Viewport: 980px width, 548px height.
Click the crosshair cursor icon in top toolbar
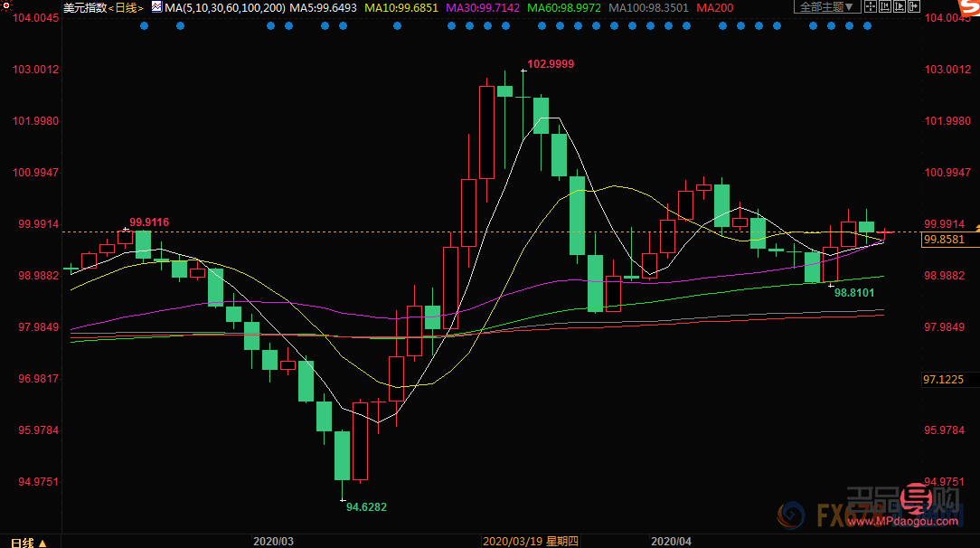point(871,6)
